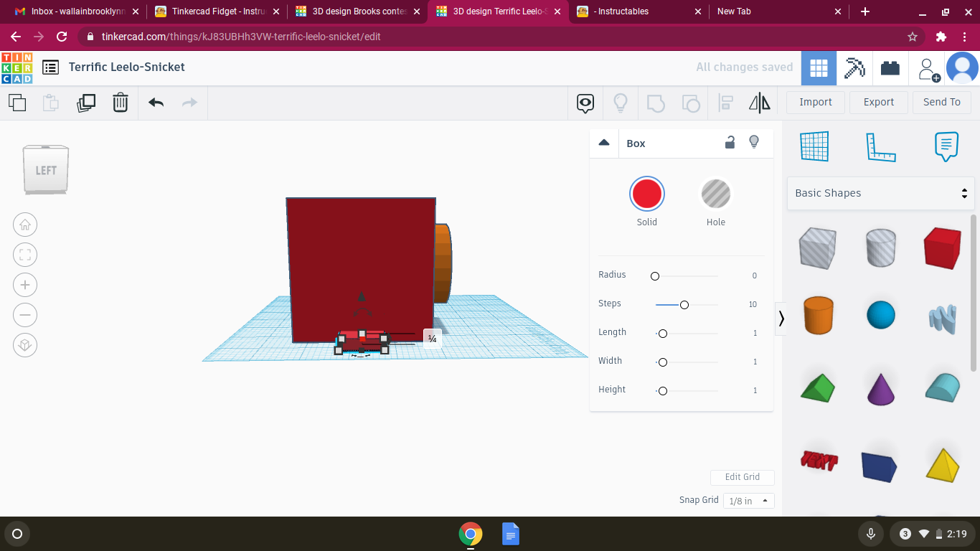Image resolution: width=980 pixels, height=551 pixels.
Task: Open the design list menu icon
Action: tap(50, 67)
